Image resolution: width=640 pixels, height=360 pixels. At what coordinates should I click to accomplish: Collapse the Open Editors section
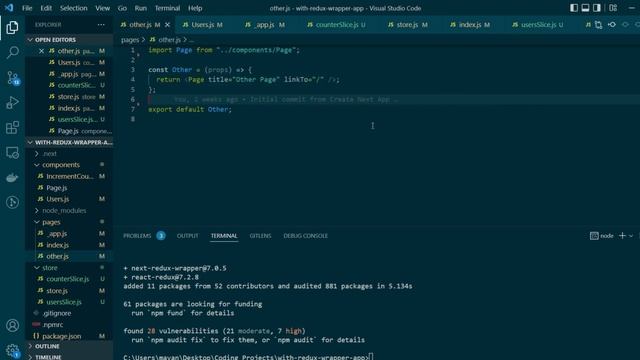pyautogui.click(x=69, y=40)
